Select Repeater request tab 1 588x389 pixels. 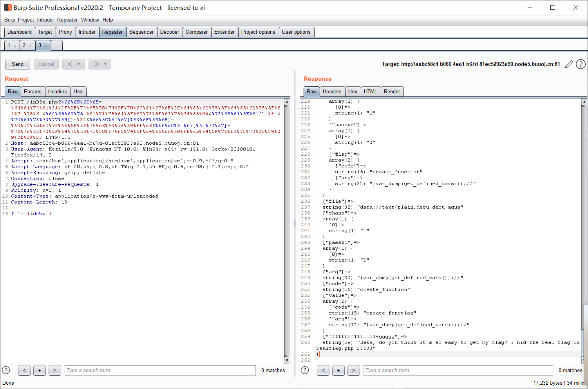9,45
